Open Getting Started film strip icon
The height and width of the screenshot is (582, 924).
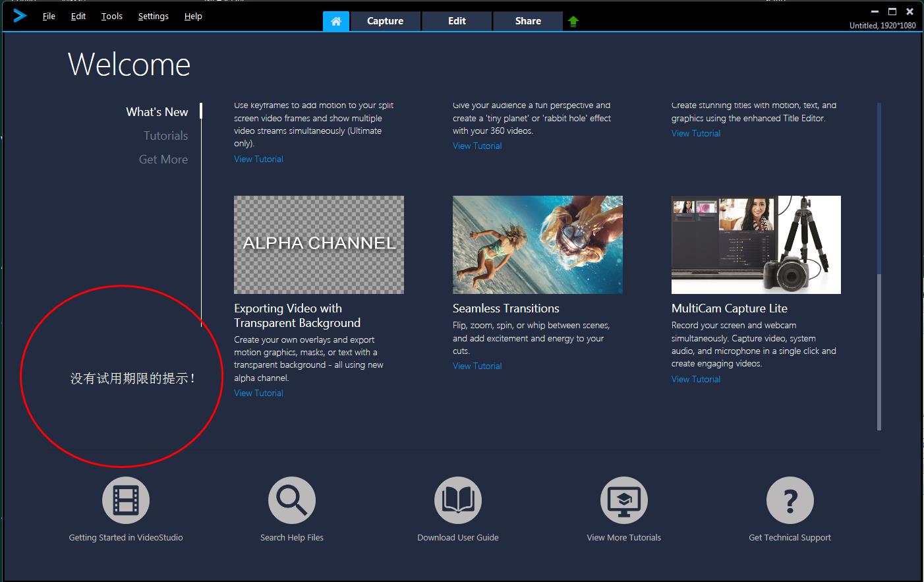(x=126, y=500)
